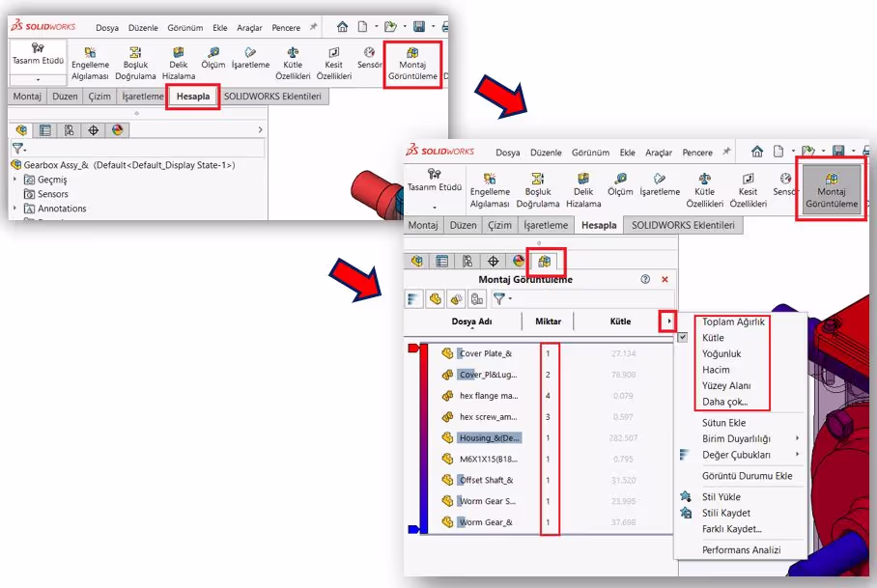The height and width of the screenshot is (588, 877).
Task: Open Assembly Visualization panel tab in lower window
Action: point(544,261)
